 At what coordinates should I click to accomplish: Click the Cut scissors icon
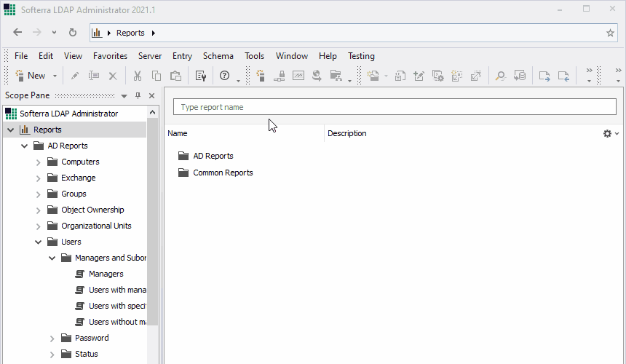pyautogui.click(x=138, y=76)
